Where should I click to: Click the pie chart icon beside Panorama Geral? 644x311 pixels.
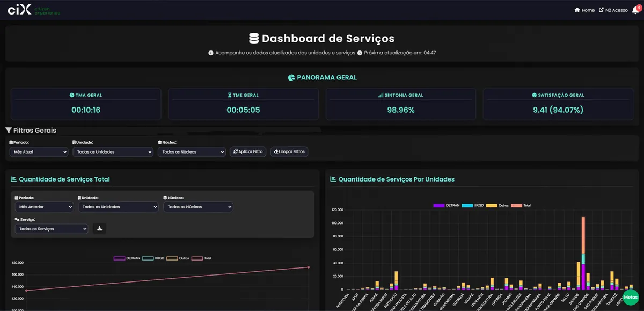(x=291, y=78)
